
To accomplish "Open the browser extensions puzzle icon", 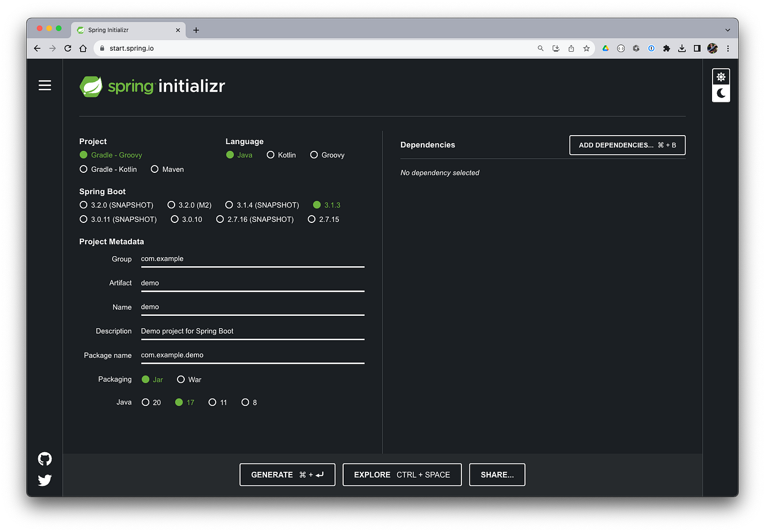I will [x=666, y=48].
